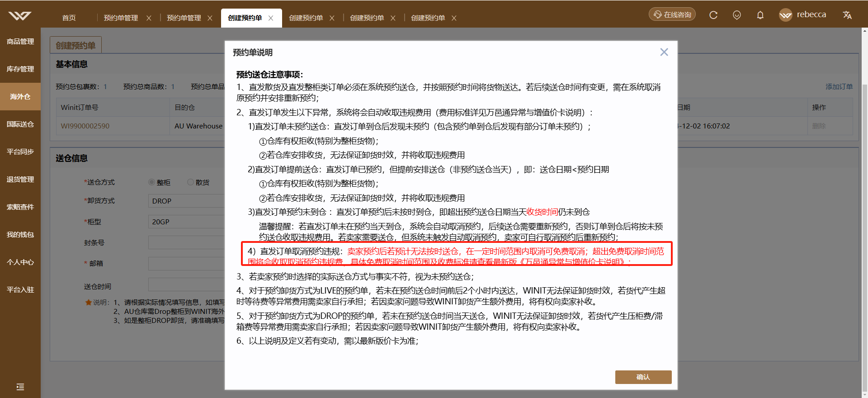Close the third 创建预约单 tab
This screenshot has height=398, width=868.
(x=393, y=18)
